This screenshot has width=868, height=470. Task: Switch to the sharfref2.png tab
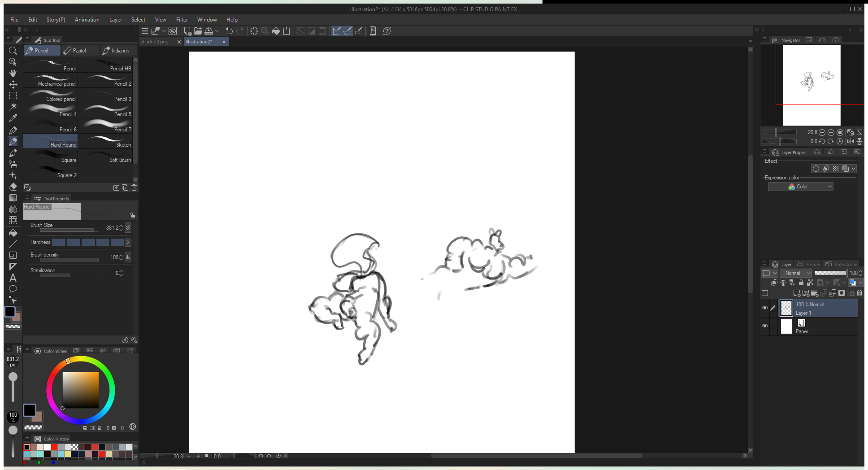(x=155, y=42)
